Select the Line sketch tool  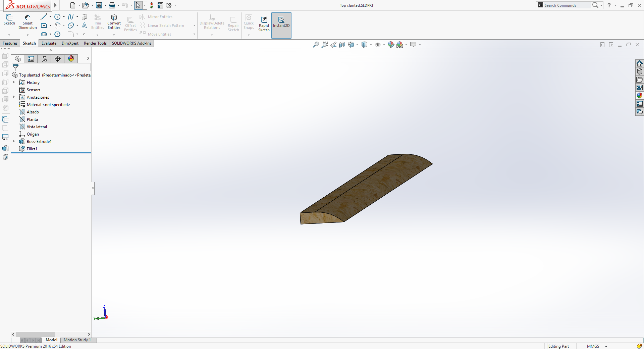pos(44,17)
